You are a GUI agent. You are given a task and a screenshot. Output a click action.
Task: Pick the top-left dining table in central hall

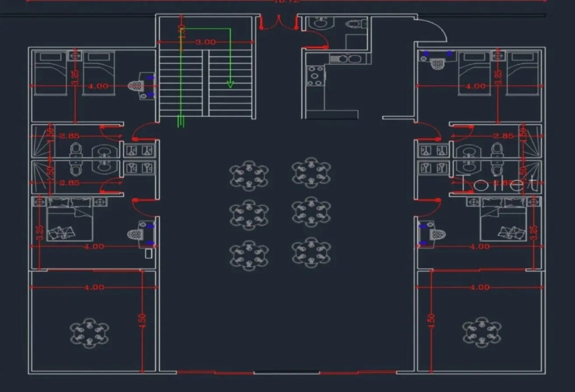click(249, 175)
